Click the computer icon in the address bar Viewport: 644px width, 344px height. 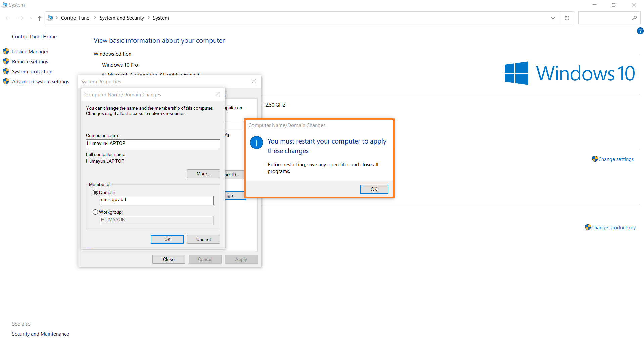click(50, 18)
